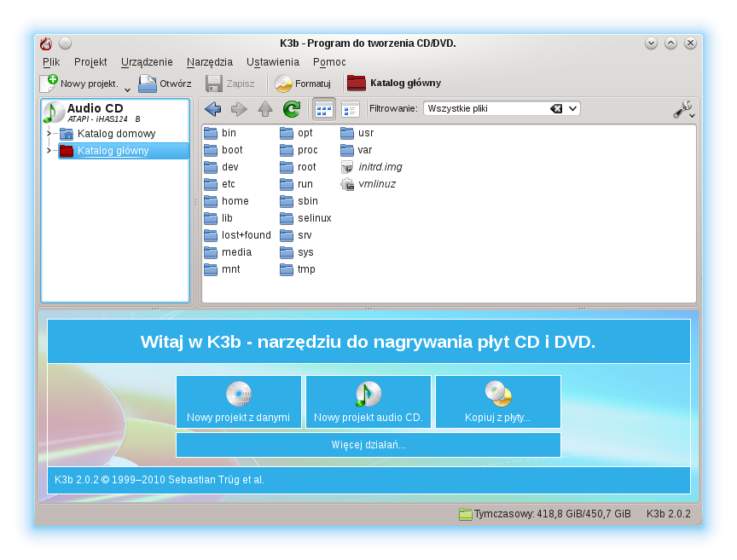Image resolution: width=737 pixels, height=560 pixels.
Task: Click the Tymczasowy free space status
Action: [x=545, y=514]
